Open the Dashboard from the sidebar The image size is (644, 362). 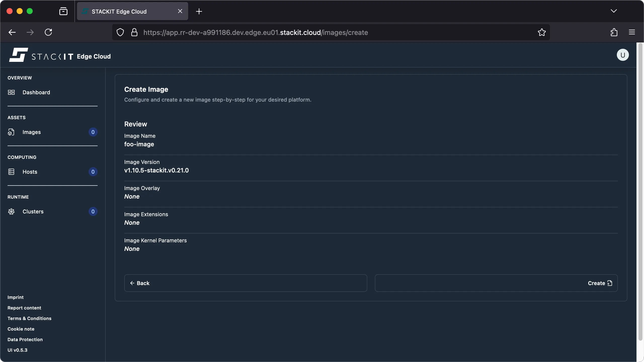(36, 92)
